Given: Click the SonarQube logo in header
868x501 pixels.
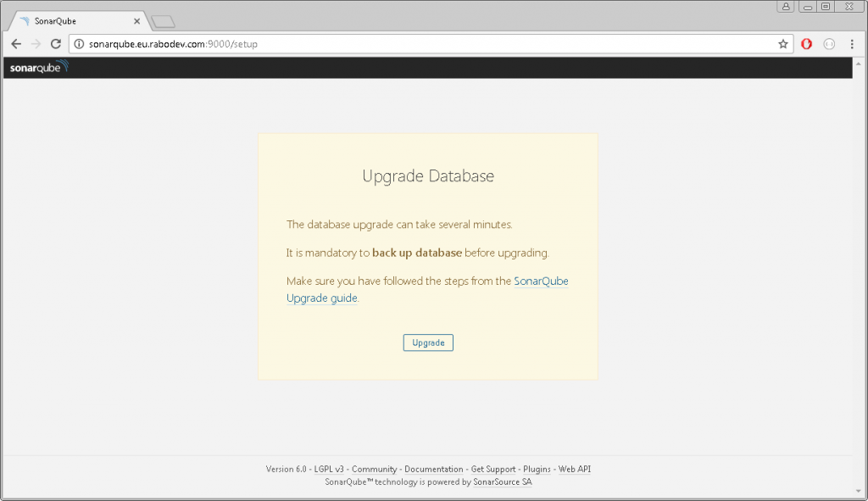Looking at the screenshot, I should (x=39, y=67).
